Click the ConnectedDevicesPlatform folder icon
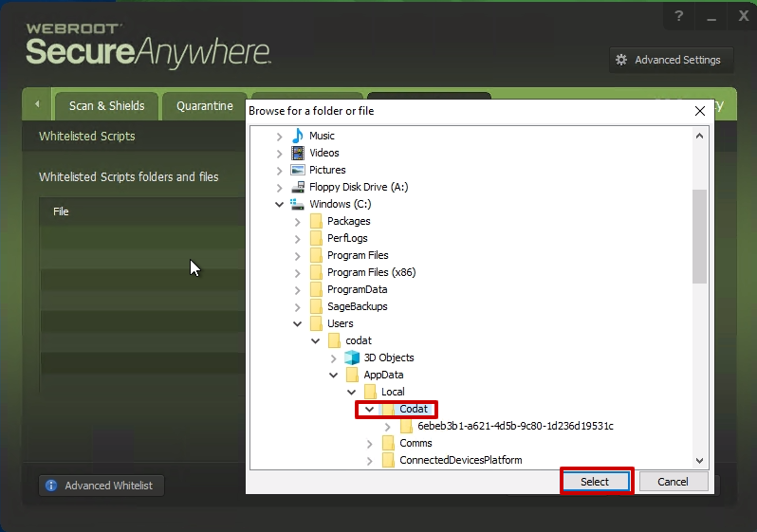Viewport: 757px width, 532px height. click(388, 460)
